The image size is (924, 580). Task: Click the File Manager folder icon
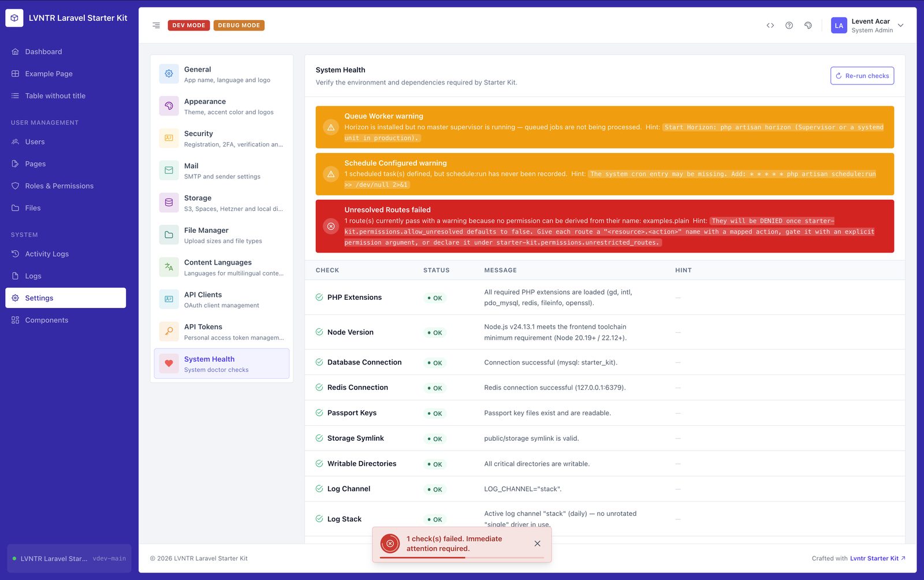(169, 235)
